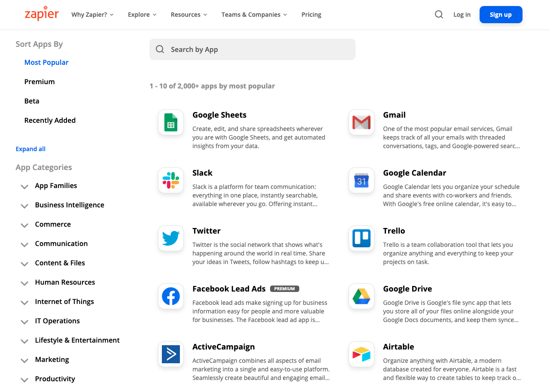Image resolution: width=550 pixels, height=392 pixels.
Task: Click the Google Drive app icon
Action: coord(362,296)
